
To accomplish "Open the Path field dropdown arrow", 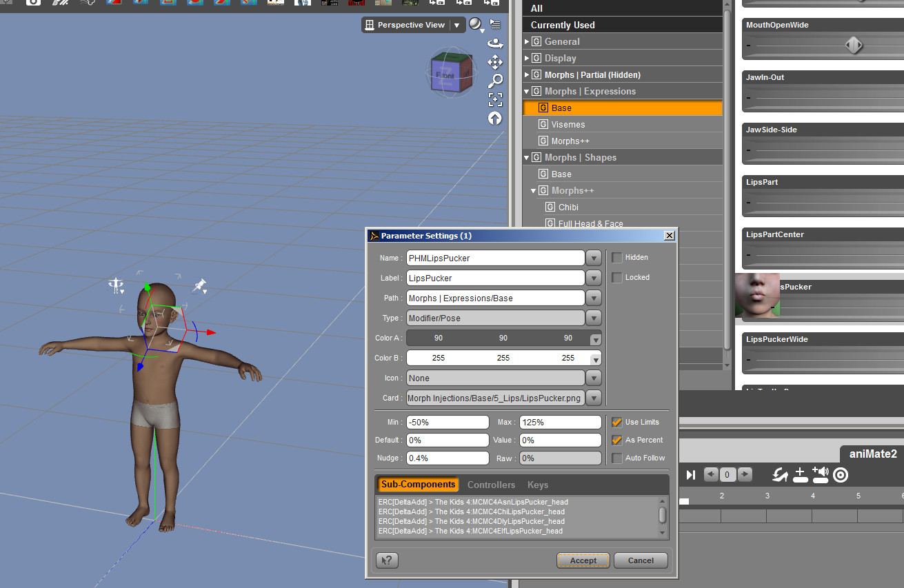I will 594,298.
